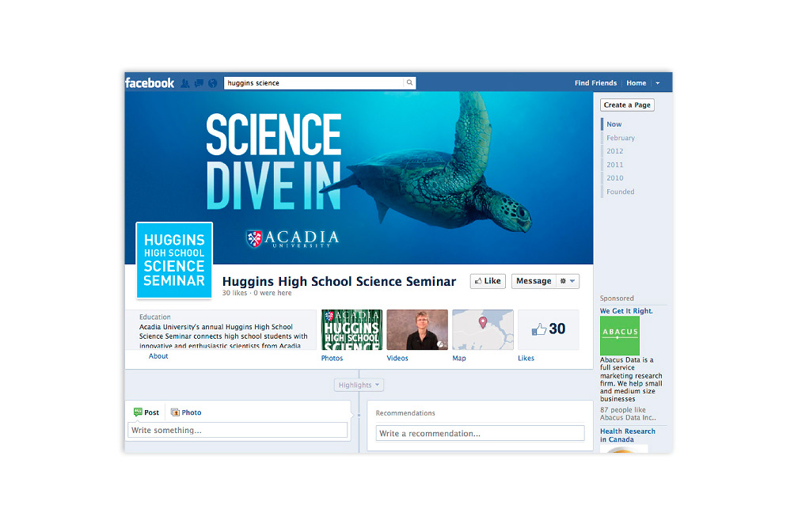The image size is (798, 532).
Task: Click the Education category text
Action: [155, 317]
